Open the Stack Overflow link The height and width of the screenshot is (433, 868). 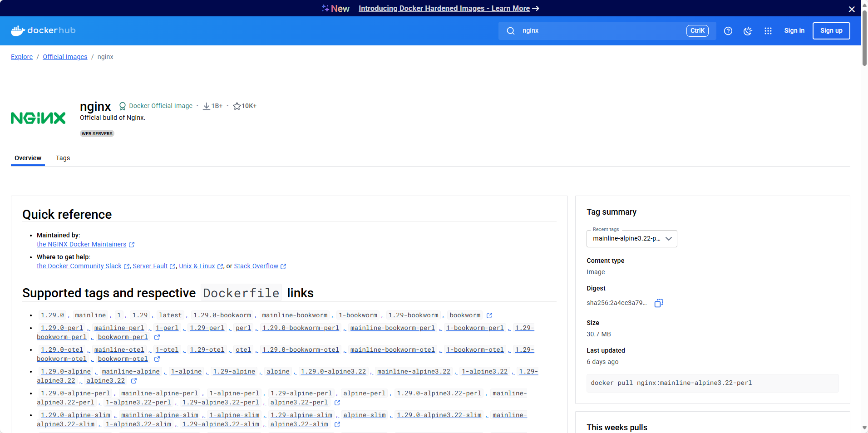click(256, 266)
